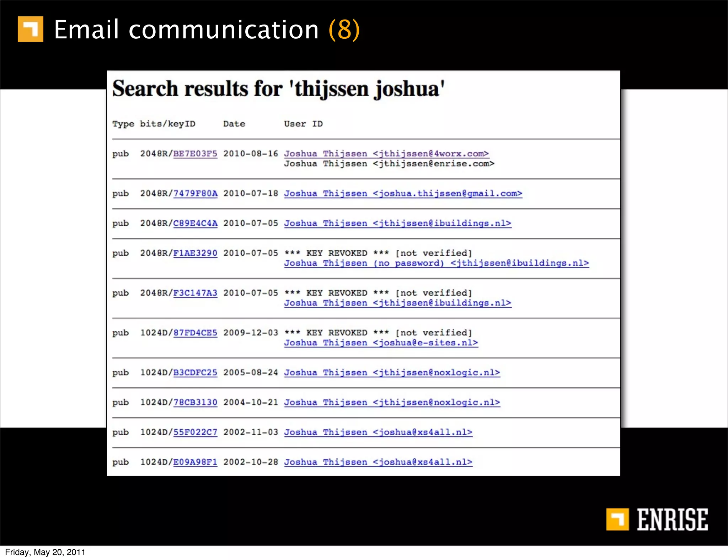The height and width of the screenshot is (560, 728).
Task: Follow the 2002-10-28 xs4all.nl user link
Action: pyautogui.click(x=378, y=462)
